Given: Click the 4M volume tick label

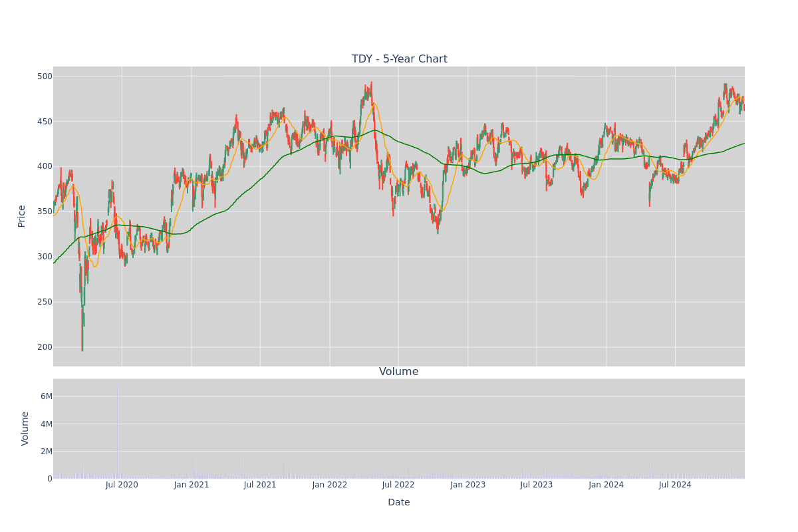Looking at the screenshot, I should click(47, 424).
